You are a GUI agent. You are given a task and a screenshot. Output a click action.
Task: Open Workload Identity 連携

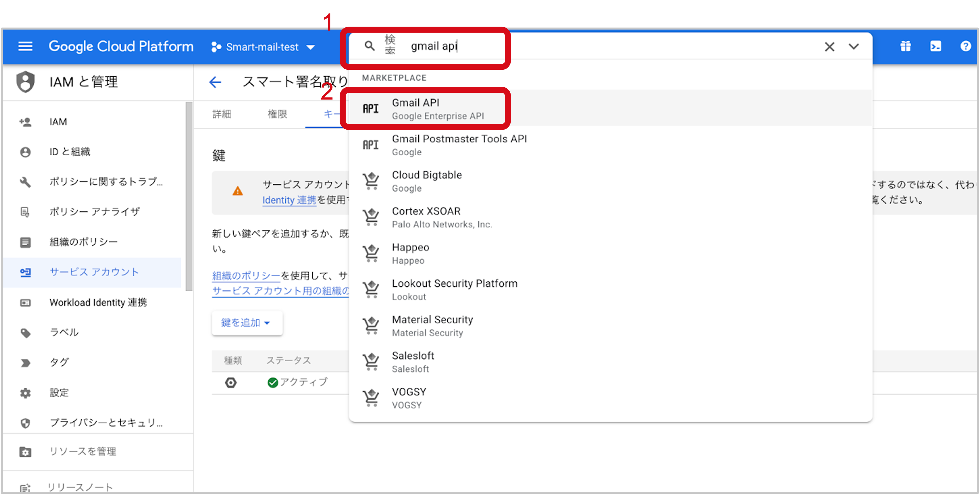[x=92, y=303]
